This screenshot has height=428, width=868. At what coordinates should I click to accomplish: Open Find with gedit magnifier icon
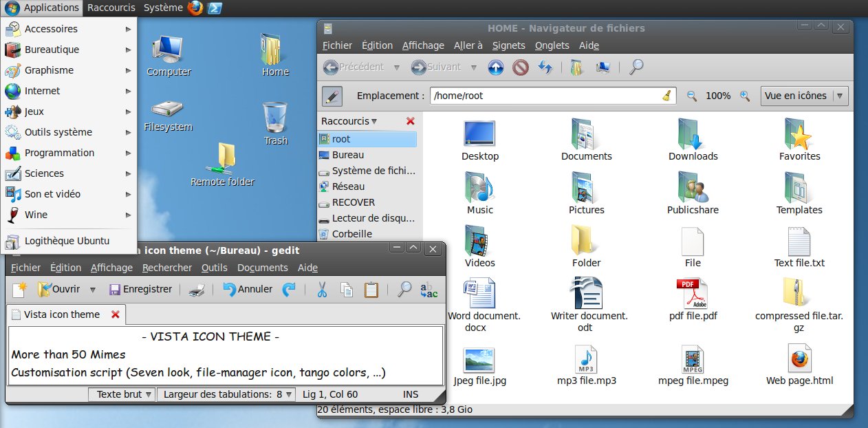pos(404,289)
